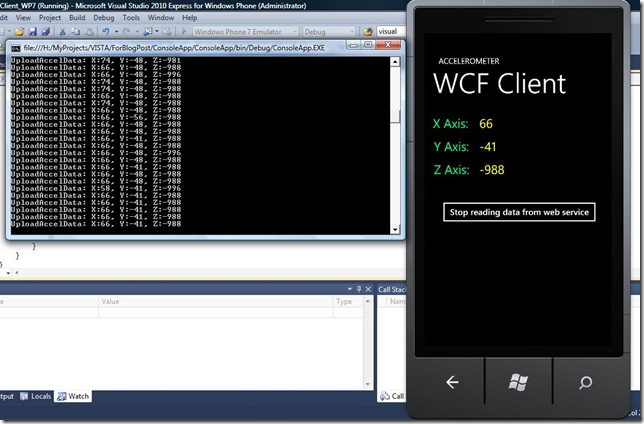Click the Value column header in Watch
644x424 pixels.
coord(216,302)
